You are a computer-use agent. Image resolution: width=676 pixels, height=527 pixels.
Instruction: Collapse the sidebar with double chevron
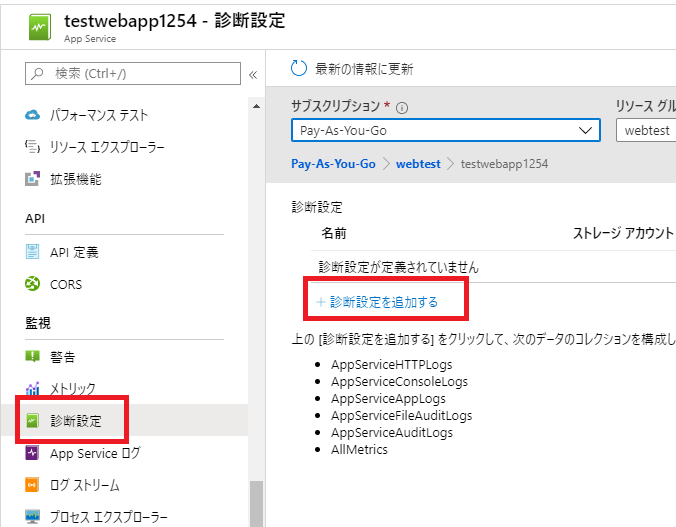(253, 75)
